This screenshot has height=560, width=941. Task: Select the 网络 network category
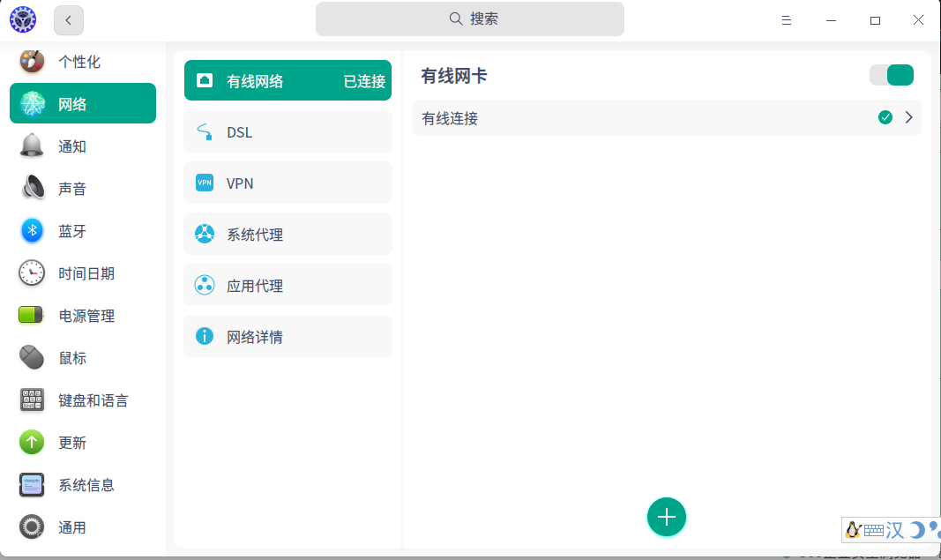[x=83, y=103]
